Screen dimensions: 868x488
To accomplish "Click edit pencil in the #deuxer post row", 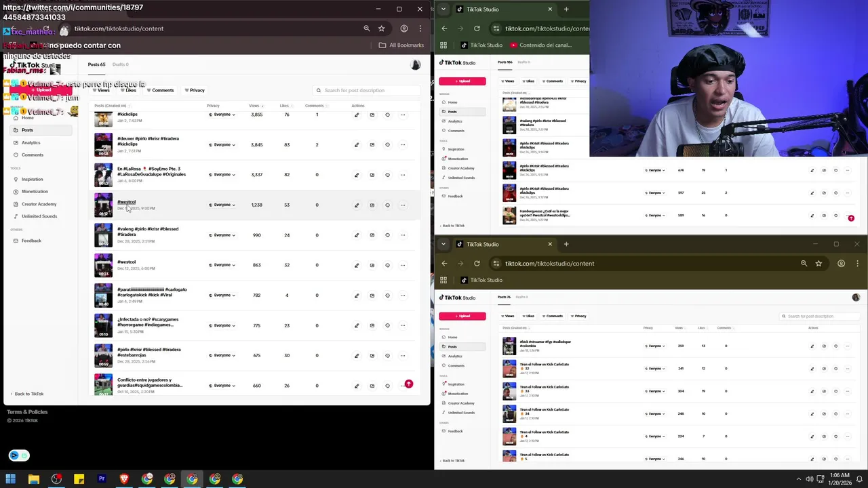I will pos(357,144).
